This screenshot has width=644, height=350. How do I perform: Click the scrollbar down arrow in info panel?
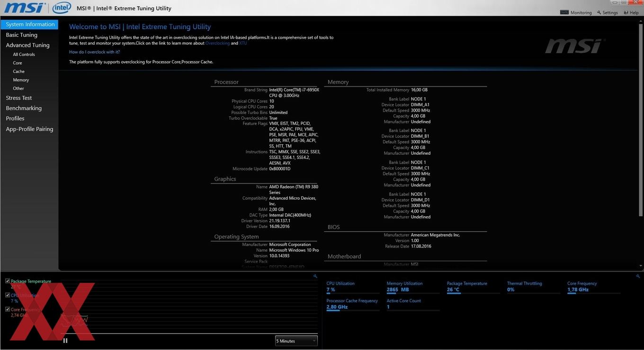pos(641,266)
